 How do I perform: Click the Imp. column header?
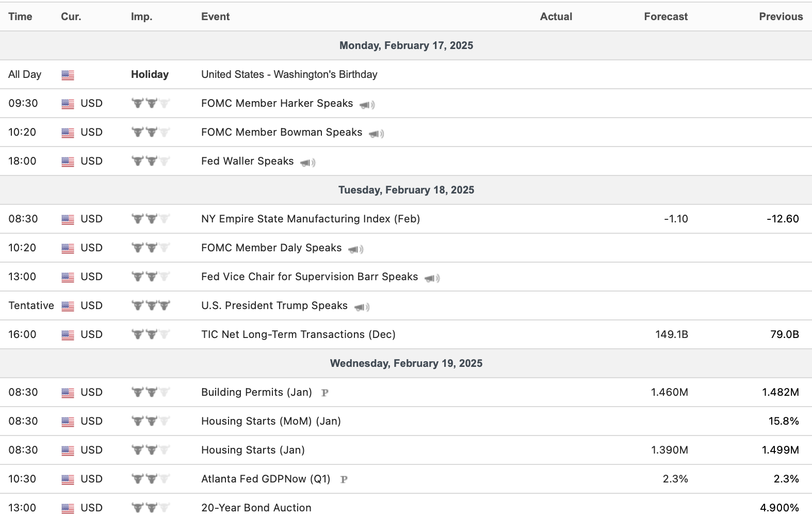pyautogui.click(x=141, y=17)
